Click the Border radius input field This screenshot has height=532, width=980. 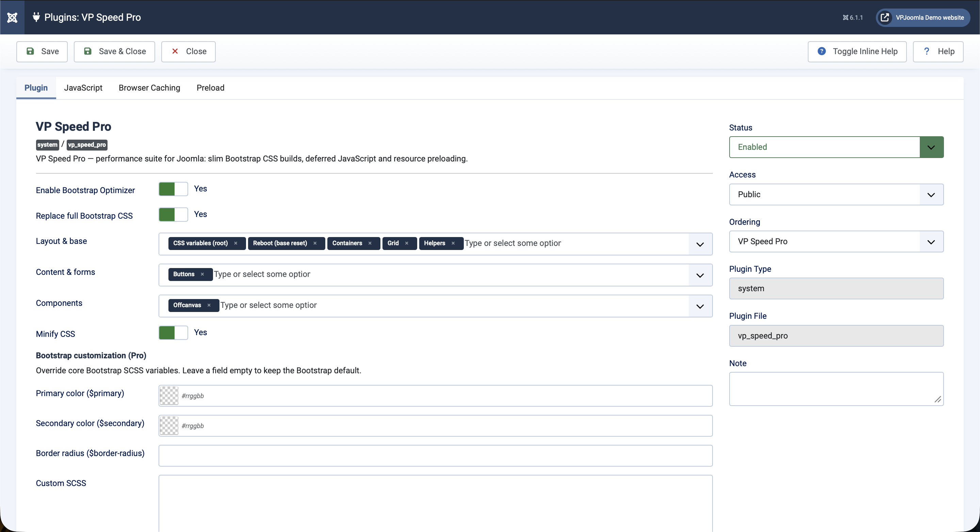pyautogui.click(x=436, y=456)
